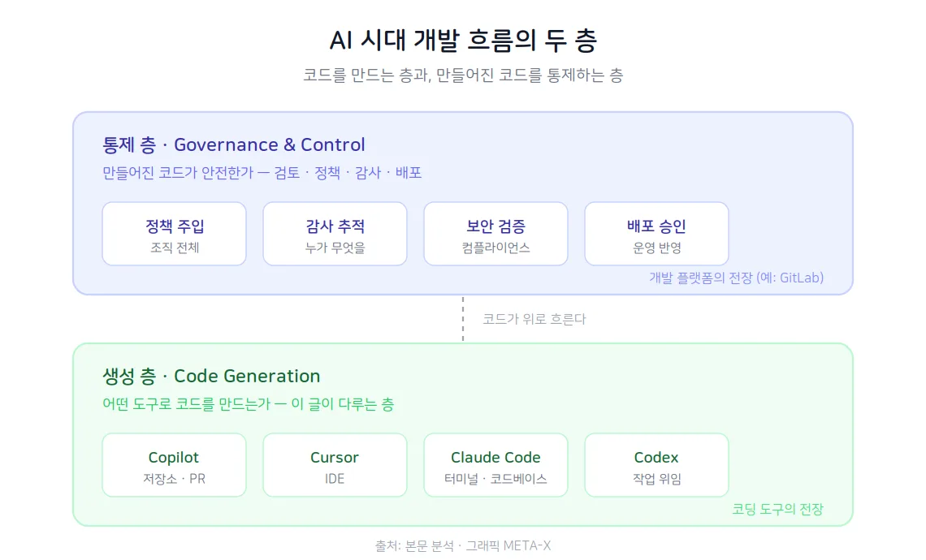Click the source credit META-X text
Viewport: 926px width, 560px height.
(x=463, y=545)
